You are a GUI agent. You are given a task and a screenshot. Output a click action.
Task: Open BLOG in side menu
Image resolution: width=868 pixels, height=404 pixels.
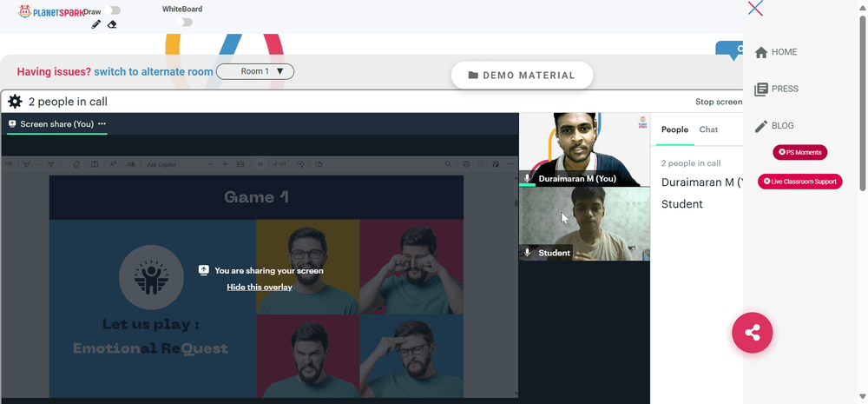click(x=774, y=126)
